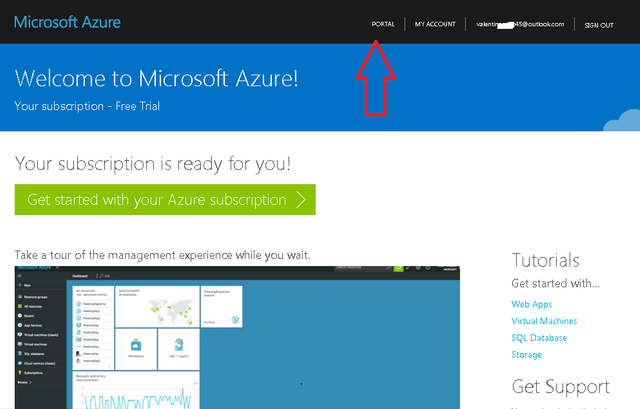Click the world map tile in tour

158,307
